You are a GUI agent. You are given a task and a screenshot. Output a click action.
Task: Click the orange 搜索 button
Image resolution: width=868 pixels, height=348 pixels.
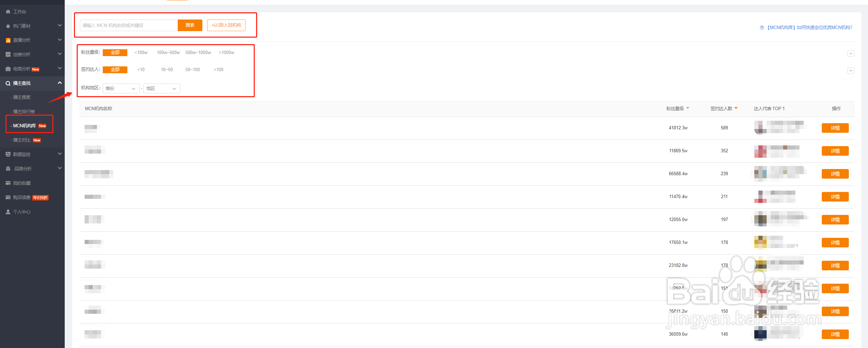point(190,25)
